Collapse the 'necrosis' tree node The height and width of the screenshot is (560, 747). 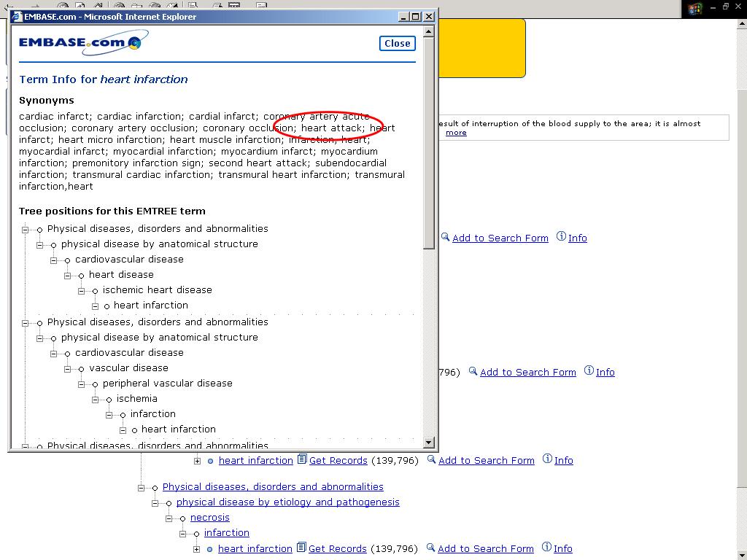click(x=169, y=518)
